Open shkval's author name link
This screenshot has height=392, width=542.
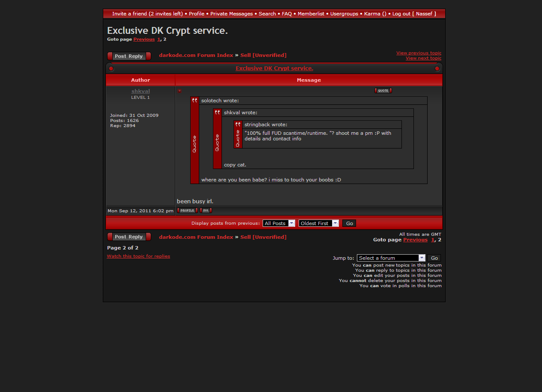[141, 91]
